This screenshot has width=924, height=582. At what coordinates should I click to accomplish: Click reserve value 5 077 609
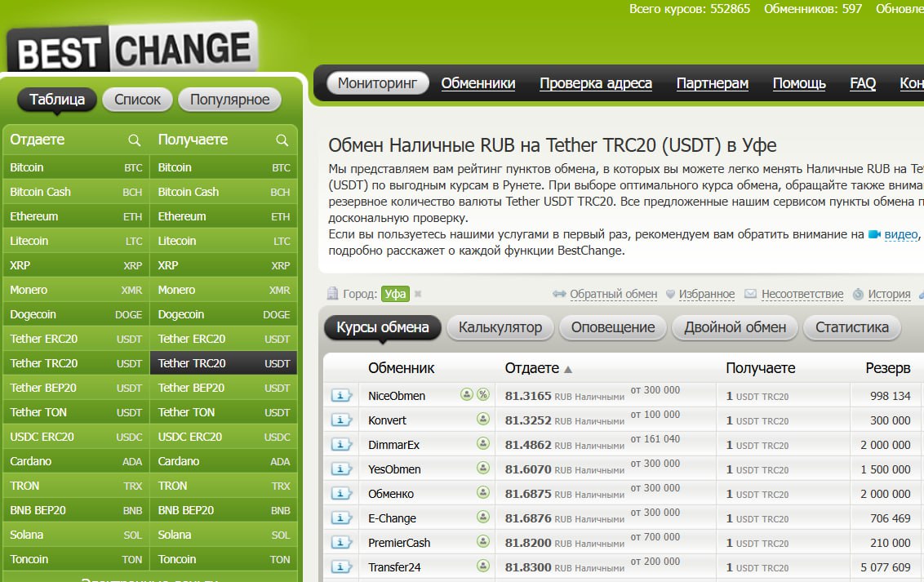[885, 567]
